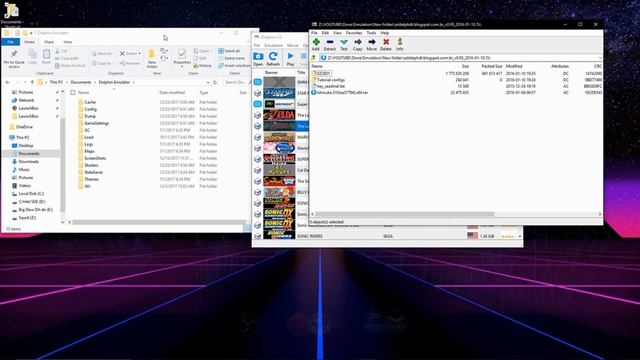Click the Zelda game banner in Dolphin
The height and width of the screenshot is (360, 640).
tap(279, 115)
